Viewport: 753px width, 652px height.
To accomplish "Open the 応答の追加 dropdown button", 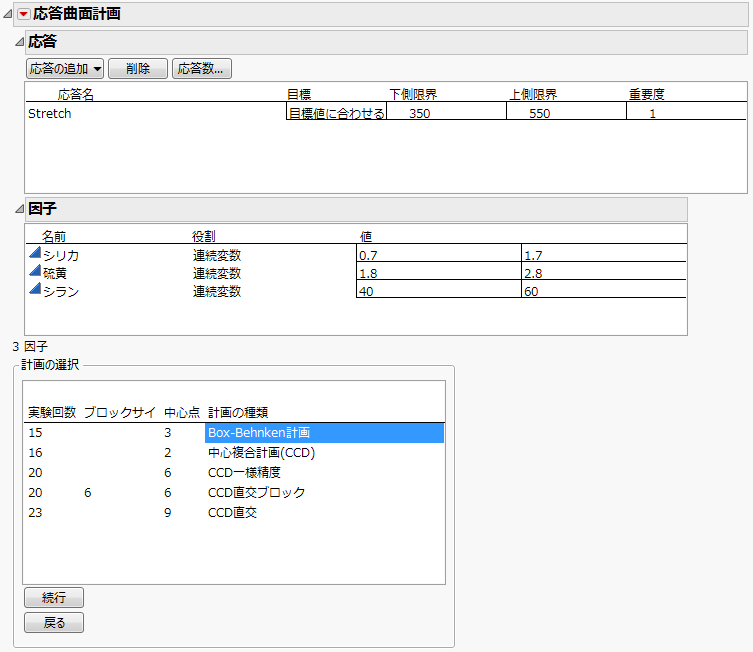I will (x=65, y=69).
